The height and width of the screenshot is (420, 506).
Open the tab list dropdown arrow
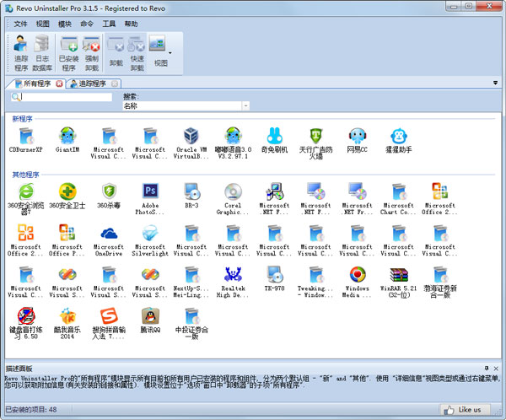coord(495,83)
